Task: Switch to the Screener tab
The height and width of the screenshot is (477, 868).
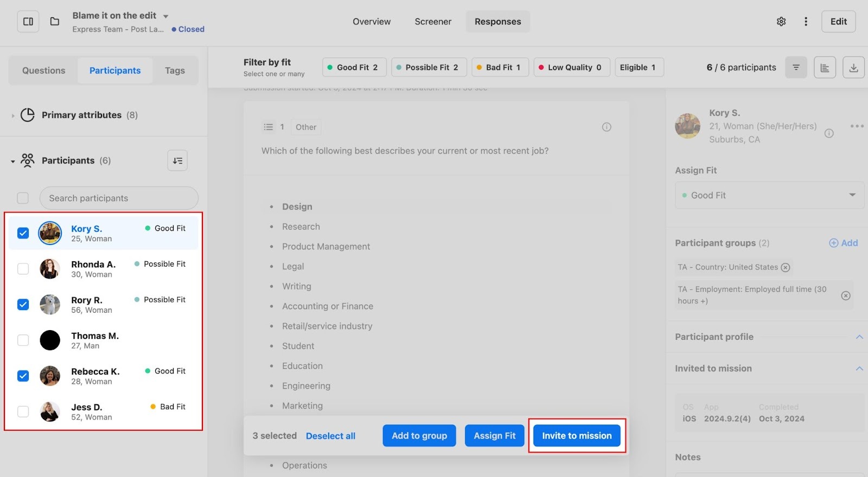Action: click(433, 22)
